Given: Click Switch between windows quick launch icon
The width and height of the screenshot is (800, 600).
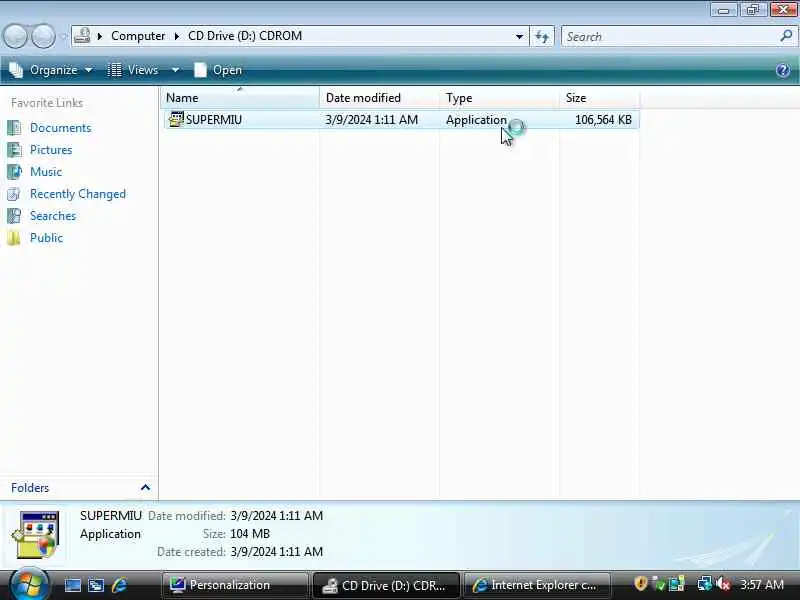Looking at the screenshot, I should [x=96, y=585].
